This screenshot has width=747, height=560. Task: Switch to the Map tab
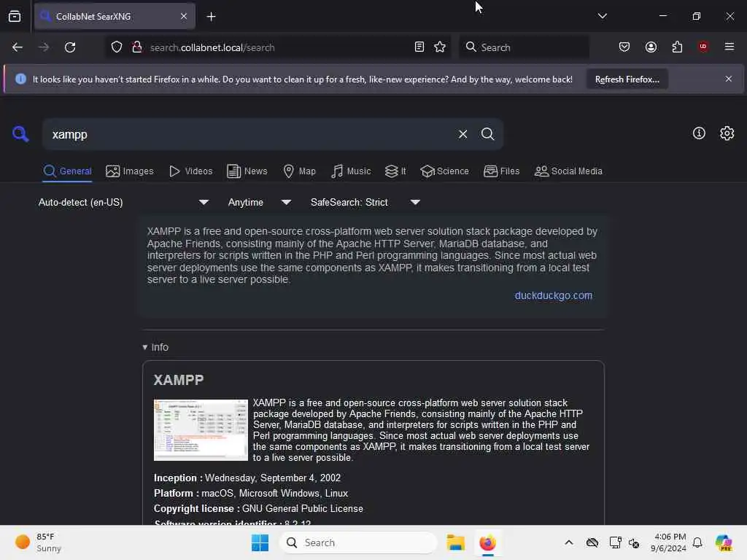(x=299, y=171)
